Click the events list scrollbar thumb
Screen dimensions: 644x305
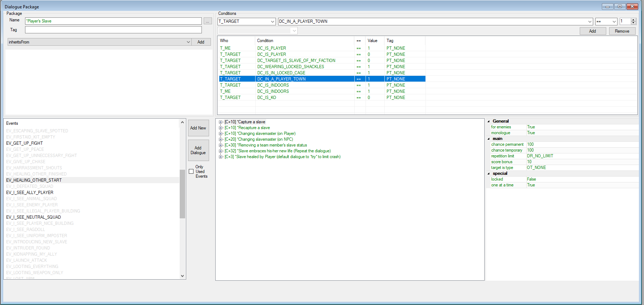[x=182, y=194]
